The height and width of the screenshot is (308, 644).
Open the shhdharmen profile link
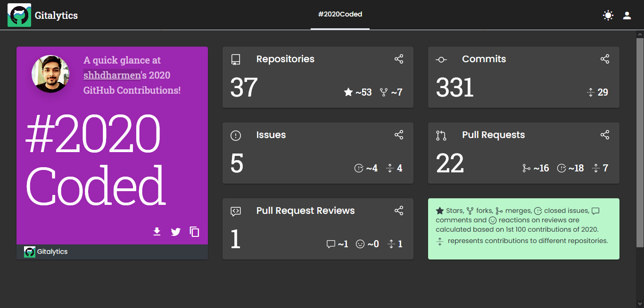click(x=112, y=75)
